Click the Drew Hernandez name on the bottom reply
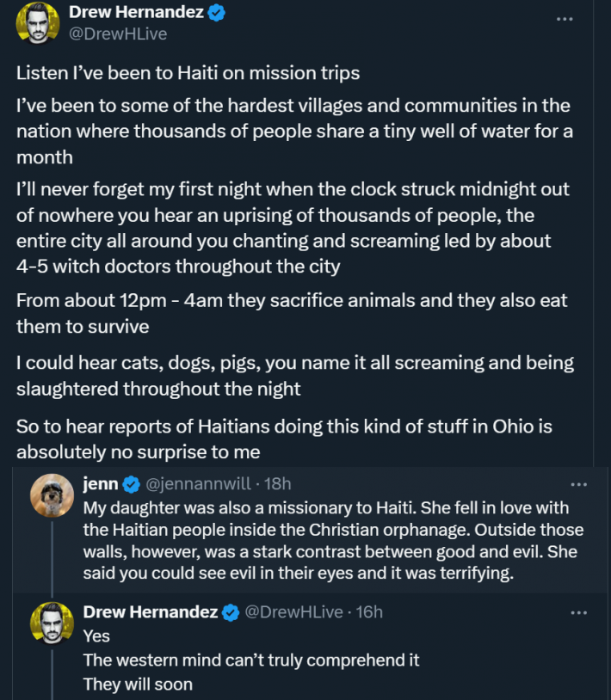 (x=149, y=612)
